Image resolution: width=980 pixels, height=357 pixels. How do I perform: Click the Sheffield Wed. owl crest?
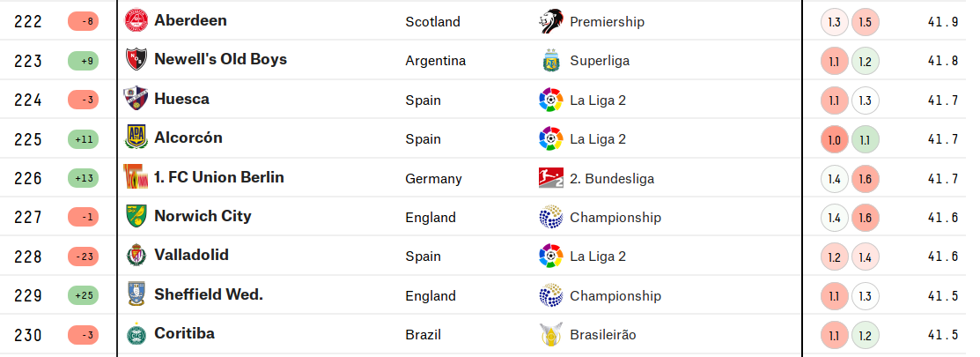[136, 294]
